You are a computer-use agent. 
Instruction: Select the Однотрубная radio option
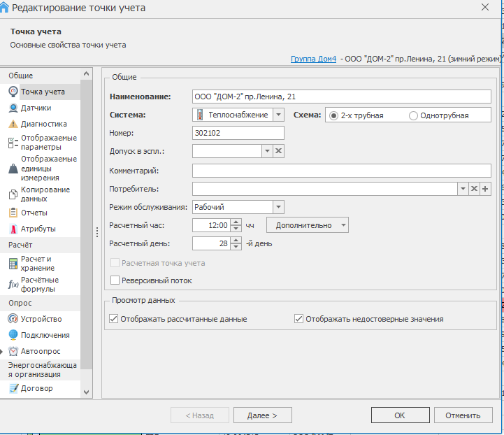point(413,115)
